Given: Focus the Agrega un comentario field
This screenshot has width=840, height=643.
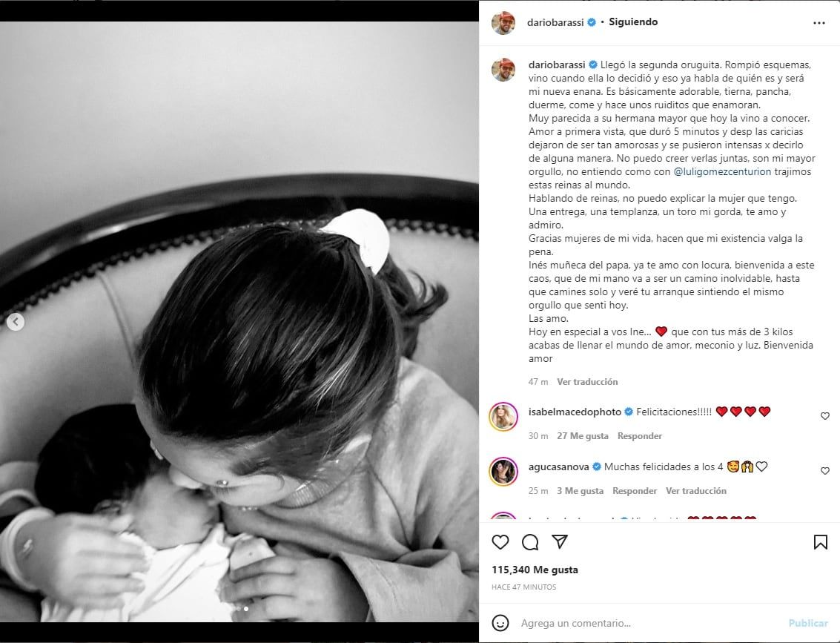Looking at the screenshot, I should pos(648,623).
